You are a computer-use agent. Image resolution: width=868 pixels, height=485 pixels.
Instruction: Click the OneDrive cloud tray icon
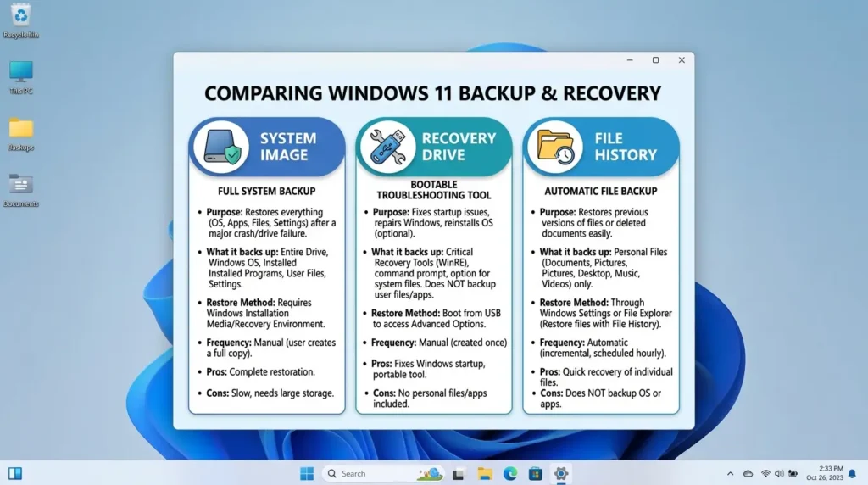(x=748, y=474)
